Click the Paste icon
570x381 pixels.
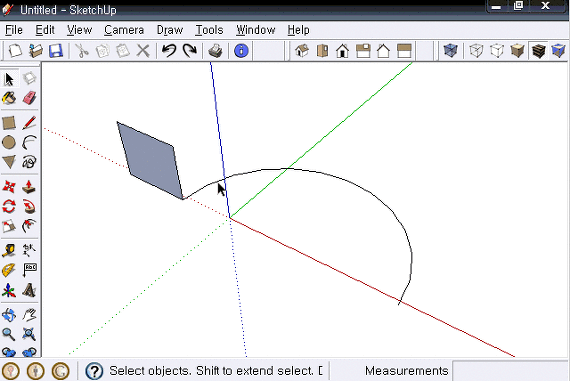123,51
